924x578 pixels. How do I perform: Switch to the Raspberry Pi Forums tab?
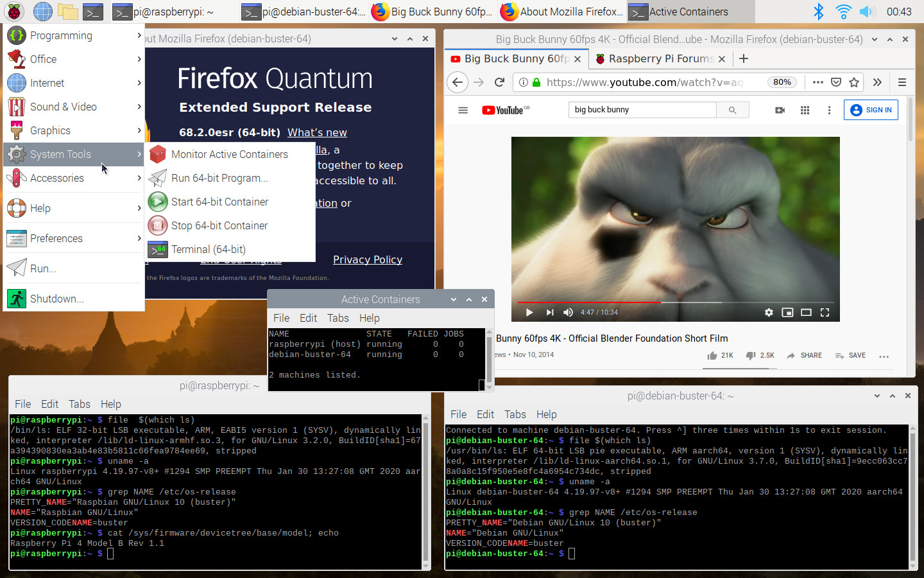point(660,58)
